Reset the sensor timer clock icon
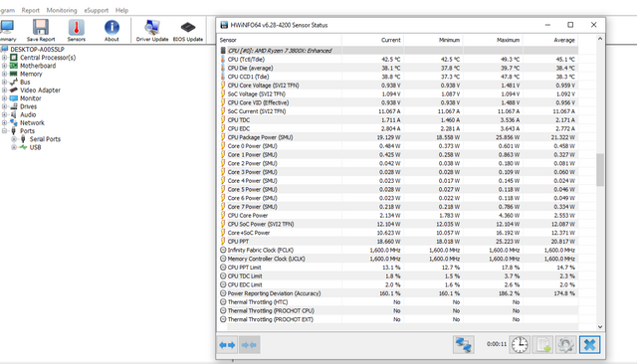The width and height of the screenshot is (637, 364). pos(520,345)
